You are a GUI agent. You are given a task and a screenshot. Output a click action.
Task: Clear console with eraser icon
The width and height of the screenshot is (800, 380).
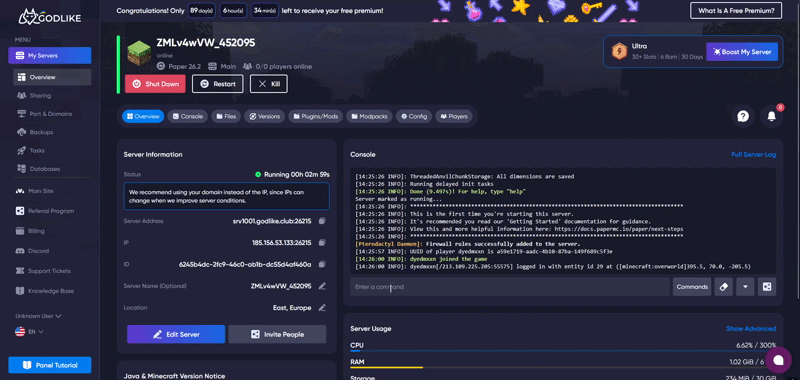(x=723, y=287)
